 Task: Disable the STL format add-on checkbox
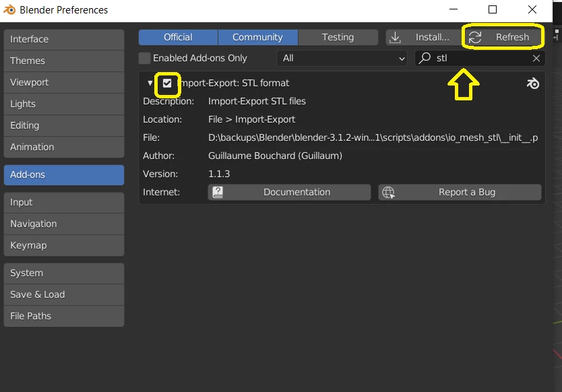click(x=167, y=84)
